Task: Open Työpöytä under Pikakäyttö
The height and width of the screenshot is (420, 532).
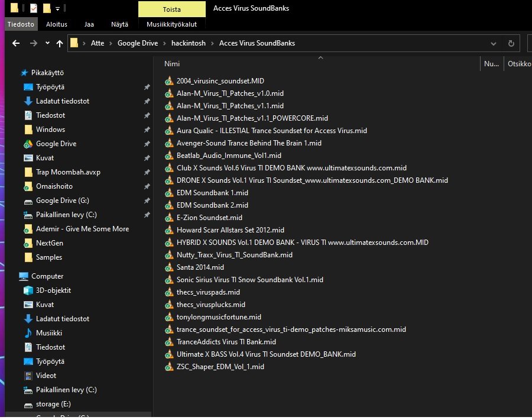Action: point(50,87)
